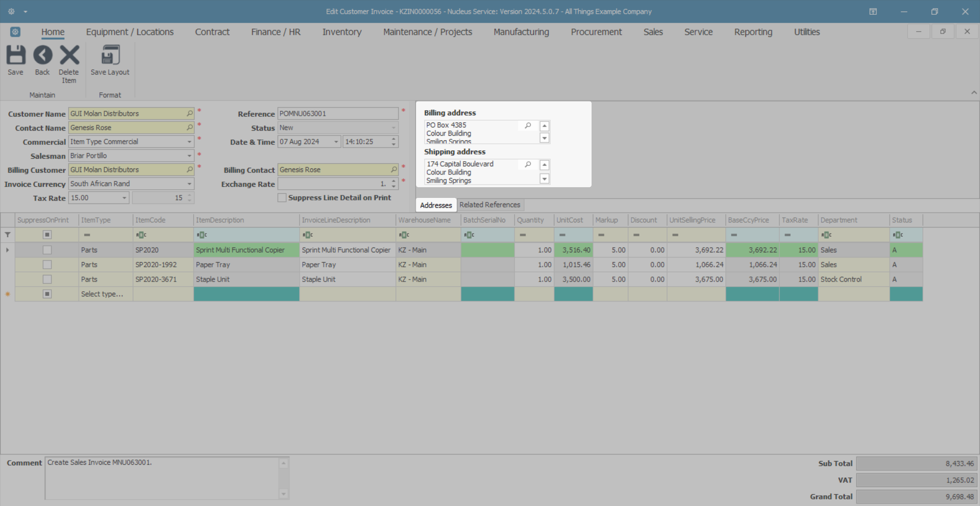Open Billing Customer lookup magnifier
Viewport: 980px width, 506px height.
tap(189, 169)
